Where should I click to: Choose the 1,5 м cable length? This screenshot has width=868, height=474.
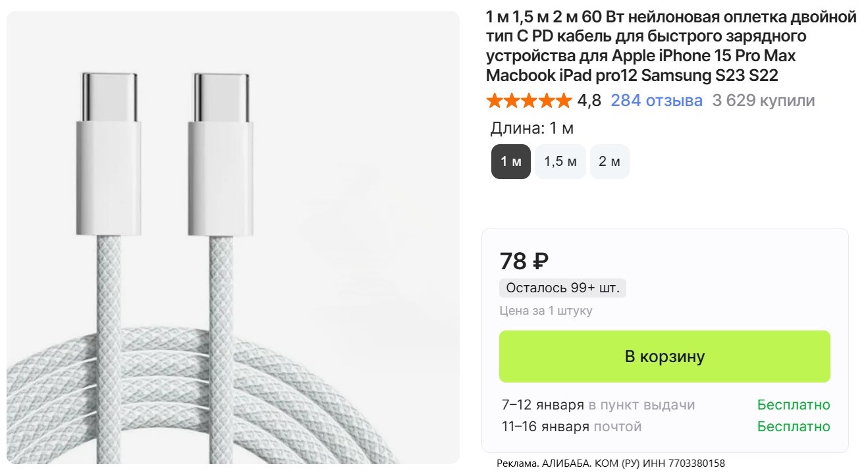pyautogui.click(x=560, y=161)
